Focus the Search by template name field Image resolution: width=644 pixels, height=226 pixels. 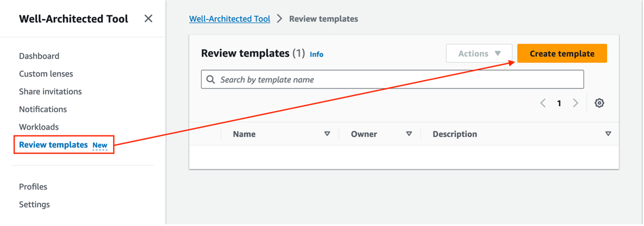tap(392, 79)
